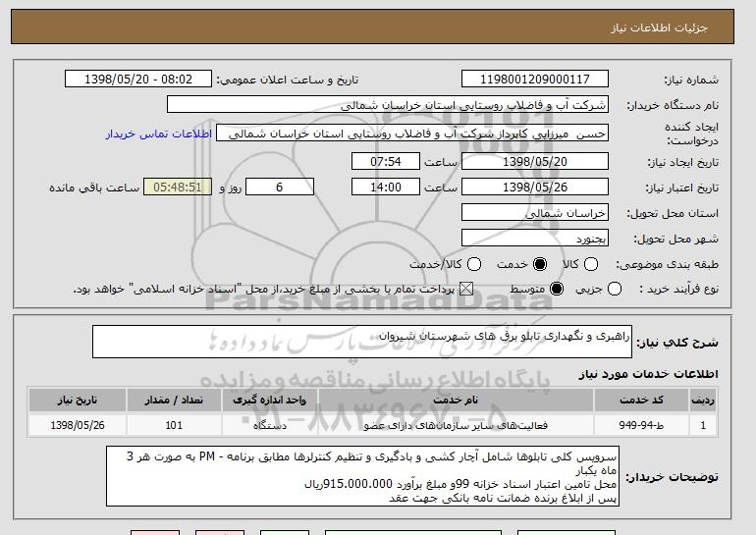Click row number 1 cell

click(703, 425)
